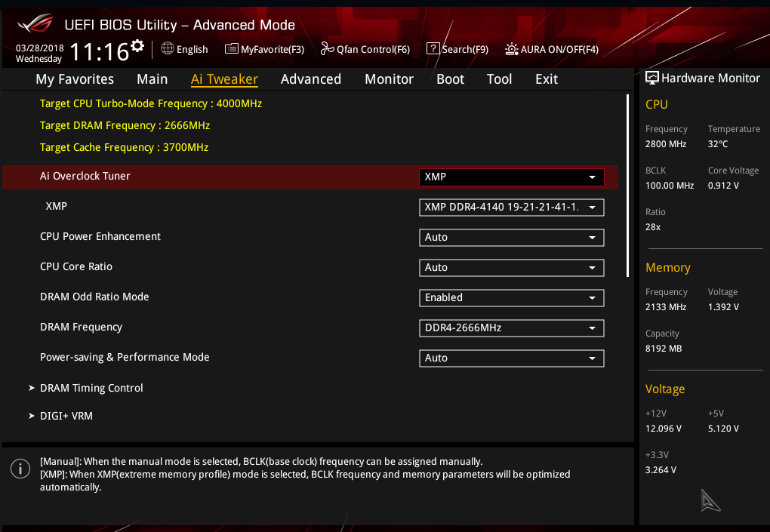
Task: Click the Voltage section heading
Action: (665, 389)
